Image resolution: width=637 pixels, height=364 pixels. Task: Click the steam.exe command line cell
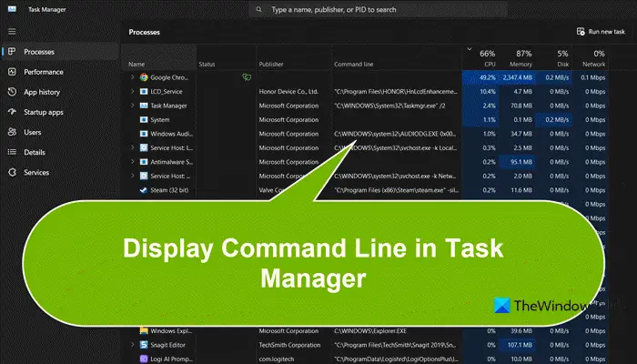click(397, 189)
